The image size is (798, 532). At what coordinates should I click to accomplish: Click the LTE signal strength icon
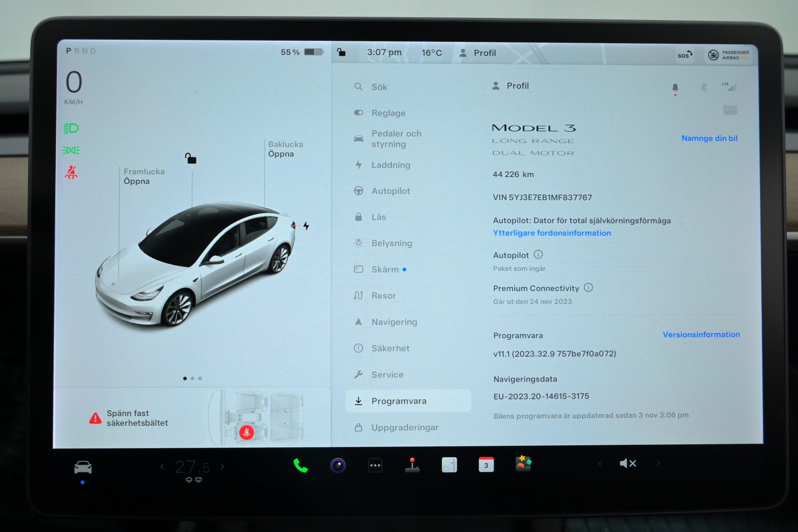pyautogui.click(x=729, y=87)
